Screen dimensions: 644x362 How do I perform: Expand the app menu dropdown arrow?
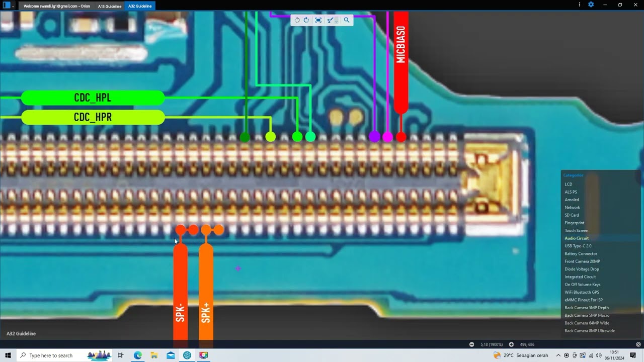click(13, 6)
